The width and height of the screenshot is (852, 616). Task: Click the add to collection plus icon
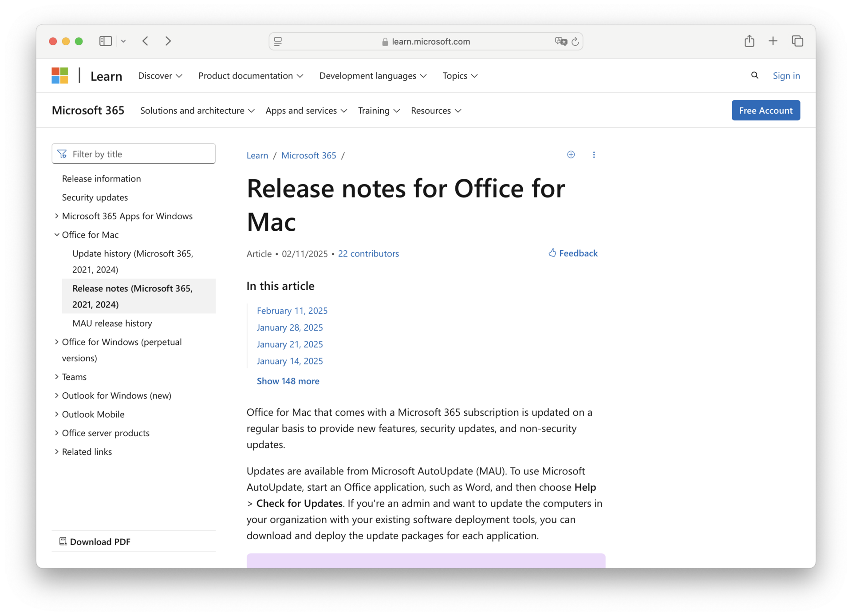pyautogui.click(x=571, y=154)
